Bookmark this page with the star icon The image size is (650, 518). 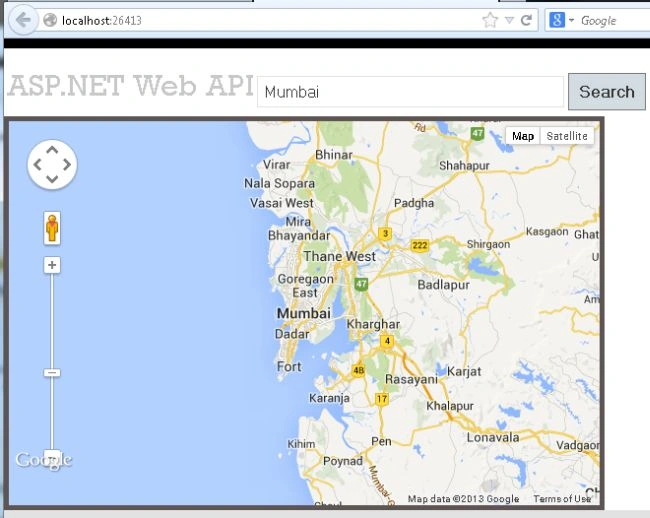click(490, 19)
